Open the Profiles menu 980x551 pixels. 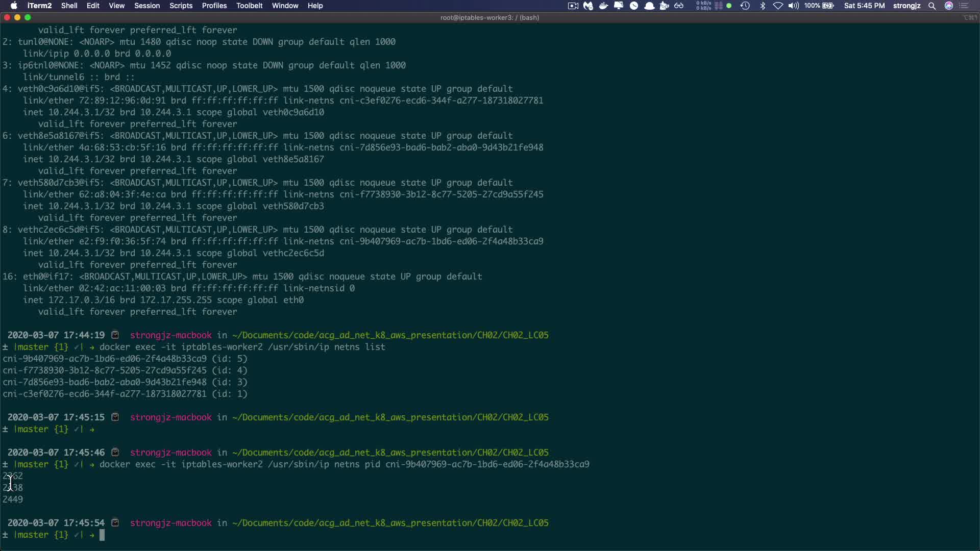214,6
